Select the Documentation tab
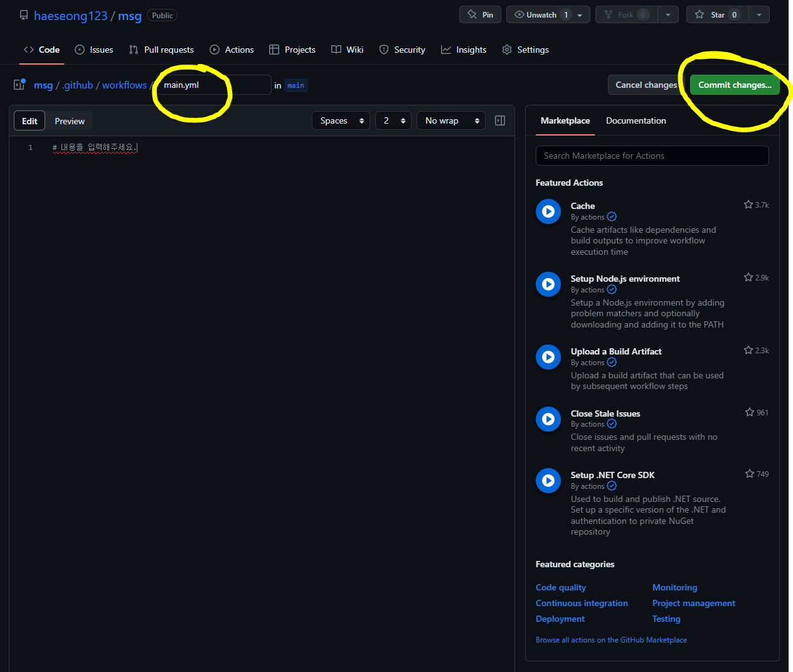 (636, 120)
